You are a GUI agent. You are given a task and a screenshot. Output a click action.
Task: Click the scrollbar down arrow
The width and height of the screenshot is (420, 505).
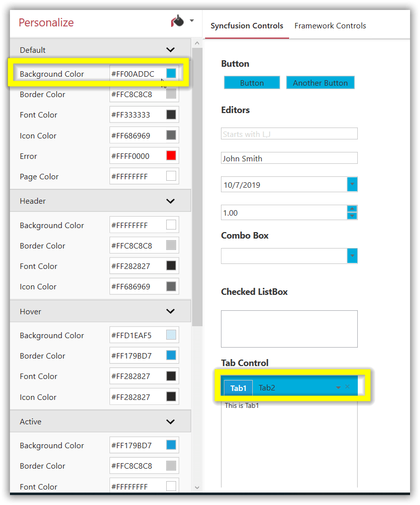click(x=197, y=489)
